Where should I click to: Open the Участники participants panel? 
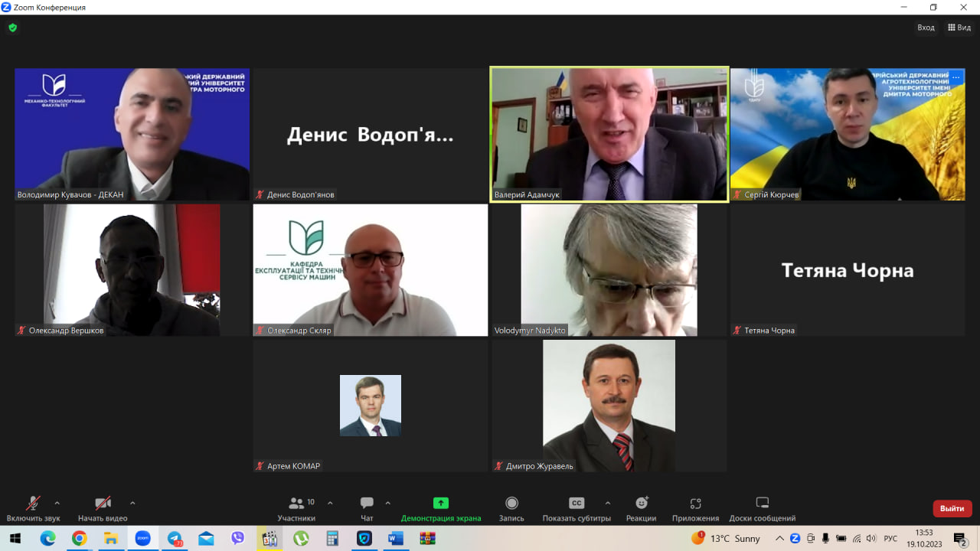[x=296, y=509]
